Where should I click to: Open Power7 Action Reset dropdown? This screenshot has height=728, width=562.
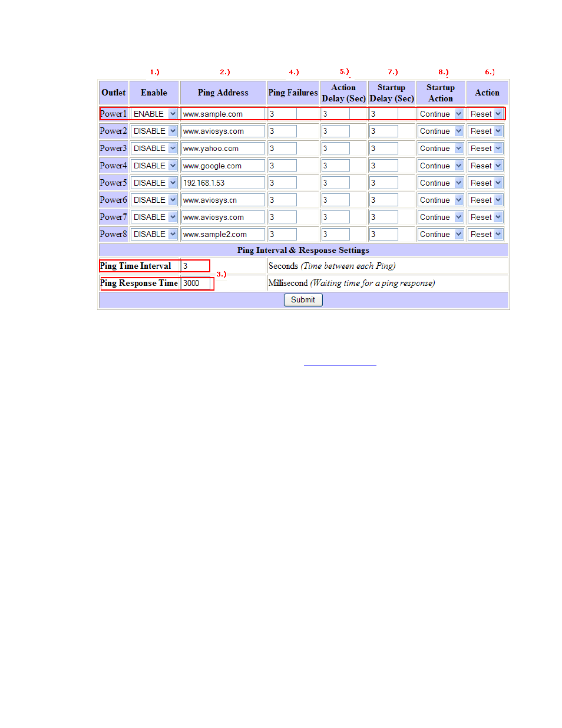[x=486, y=217]
